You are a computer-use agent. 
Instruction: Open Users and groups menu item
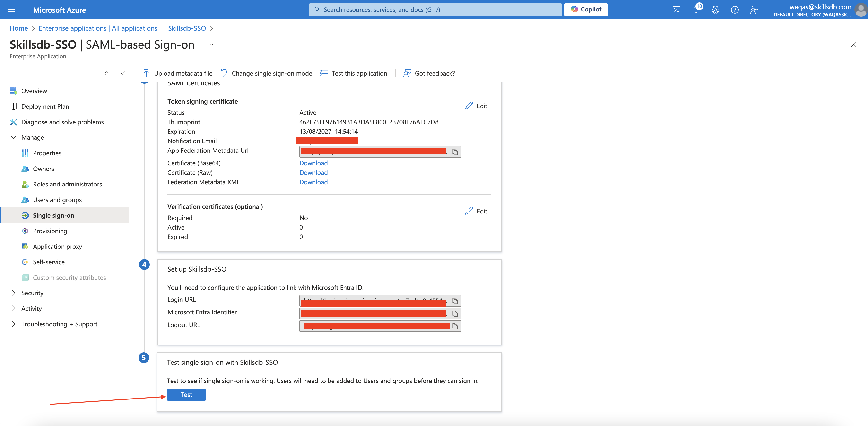pyautogui.click(x=57, y=200)
